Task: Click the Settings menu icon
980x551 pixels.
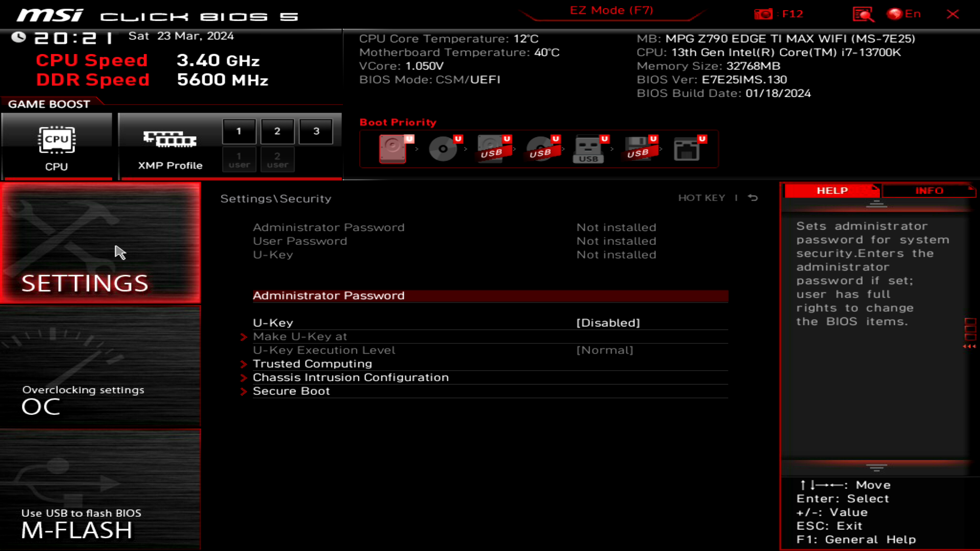Action: tap(100, 245)
